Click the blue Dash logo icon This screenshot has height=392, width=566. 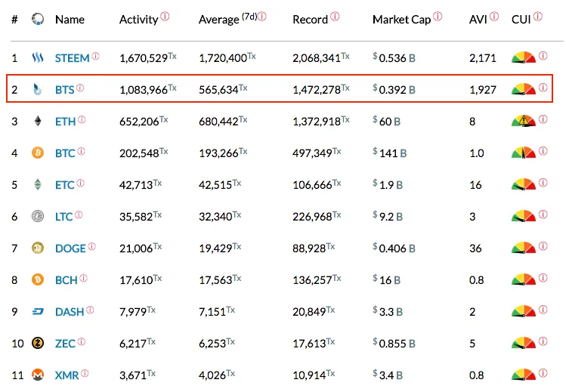click(x=38, y=312)
